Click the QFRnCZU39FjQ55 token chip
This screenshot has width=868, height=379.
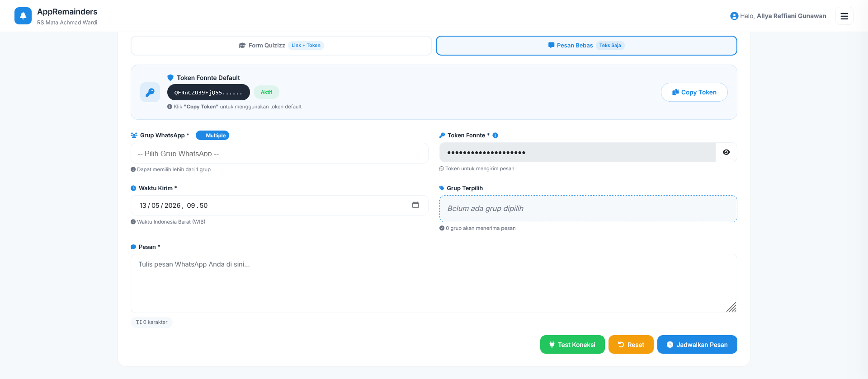tap(208, 92)
